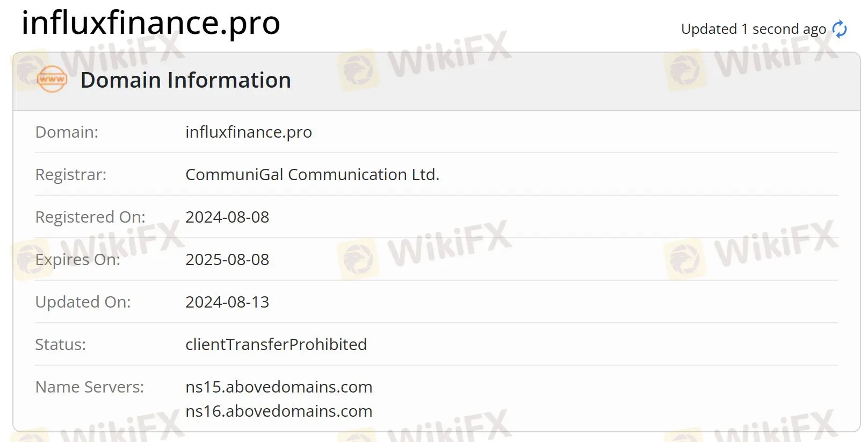Click the Registrar: field label
This screenshot has height=442, width=868.
71,174
